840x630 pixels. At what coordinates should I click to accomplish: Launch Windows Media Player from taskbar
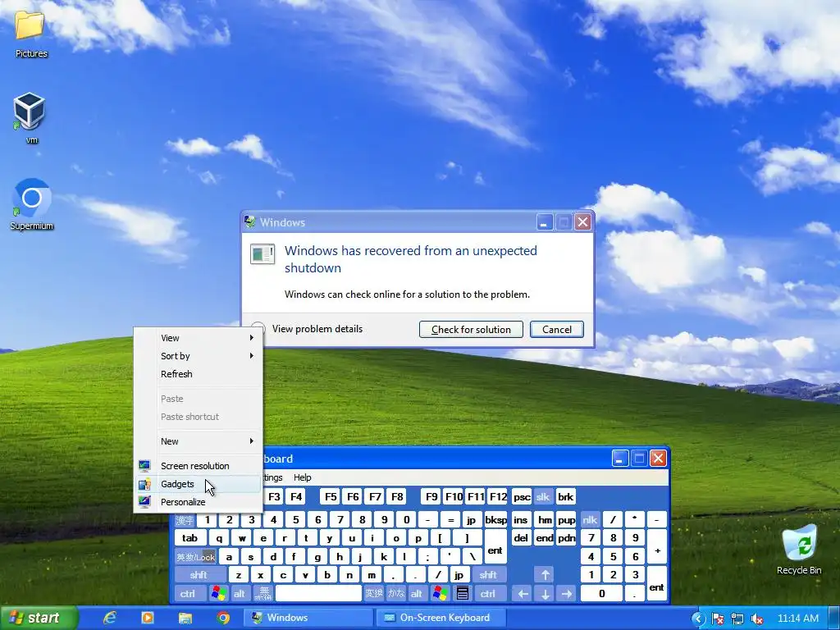(148, 618)
